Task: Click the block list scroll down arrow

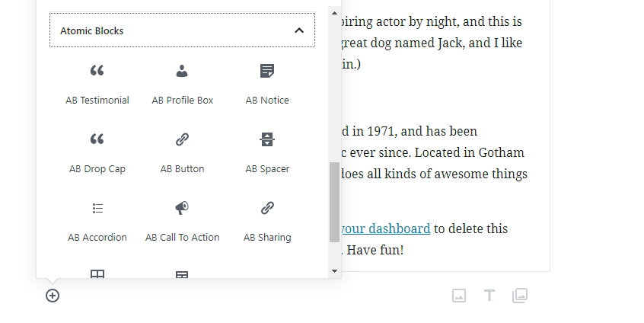Action: (334, 270)
